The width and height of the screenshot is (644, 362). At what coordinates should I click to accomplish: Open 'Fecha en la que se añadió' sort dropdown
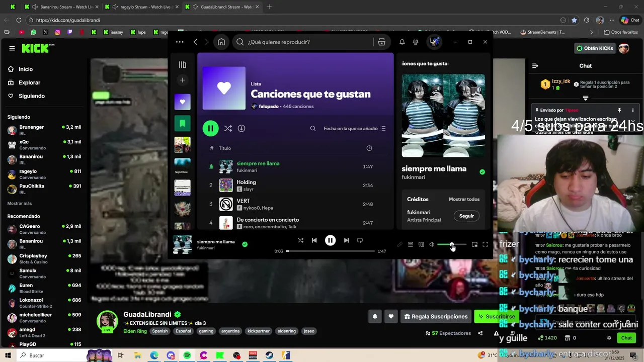(x=355, y=128)
